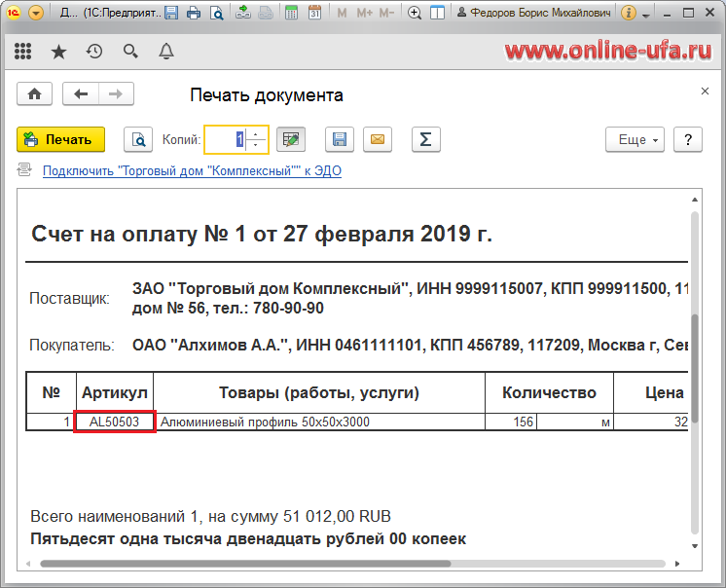Click the global search magnifier

tap(130, 51)
